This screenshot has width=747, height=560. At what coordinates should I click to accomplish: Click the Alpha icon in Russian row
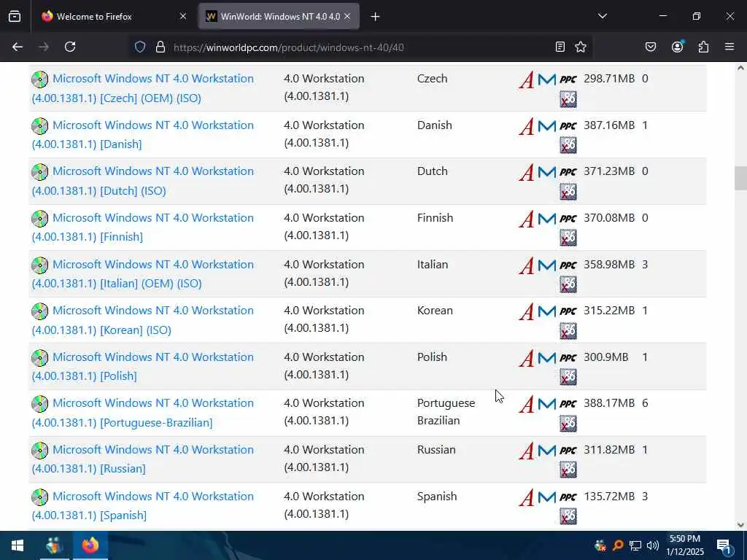click(x=527, y=451)
